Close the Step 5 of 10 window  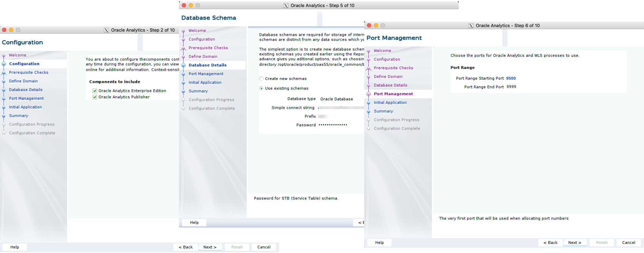click(x=184, y=5)
